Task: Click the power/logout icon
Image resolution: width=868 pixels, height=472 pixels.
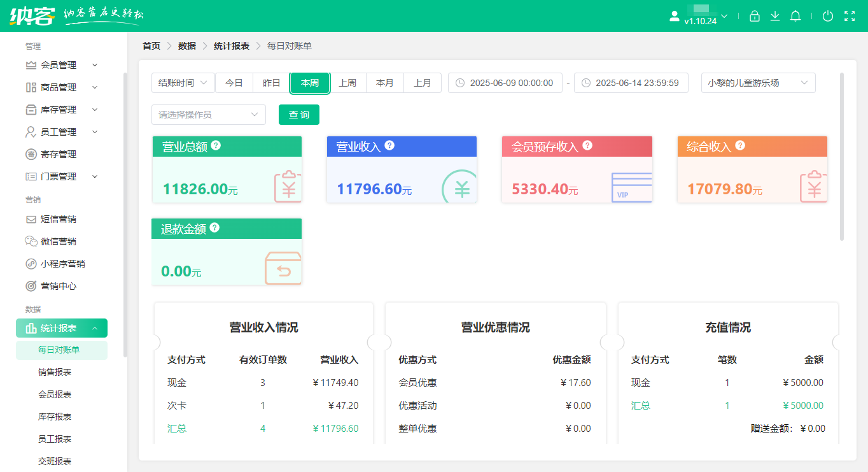Action: 828,16
